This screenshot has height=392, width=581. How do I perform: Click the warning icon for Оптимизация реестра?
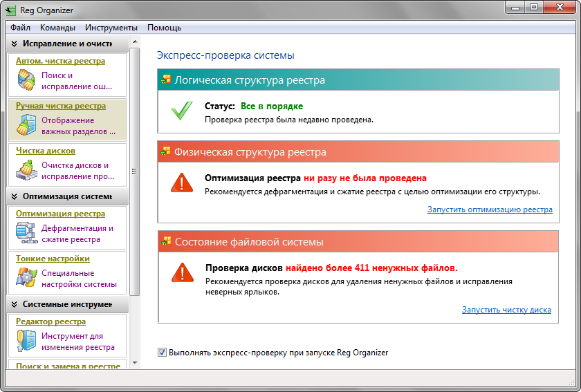(181, 183)
